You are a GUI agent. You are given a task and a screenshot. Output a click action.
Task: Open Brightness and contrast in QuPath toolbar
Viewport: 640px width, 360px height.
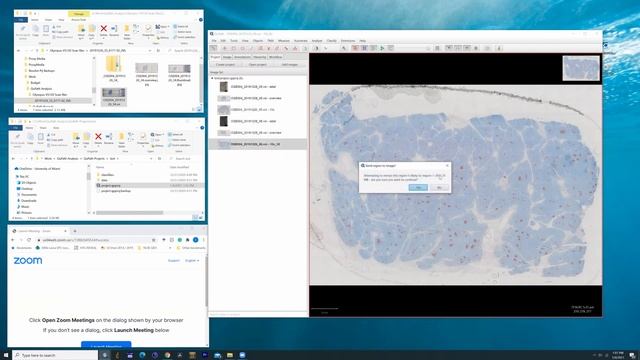(316, 48)
